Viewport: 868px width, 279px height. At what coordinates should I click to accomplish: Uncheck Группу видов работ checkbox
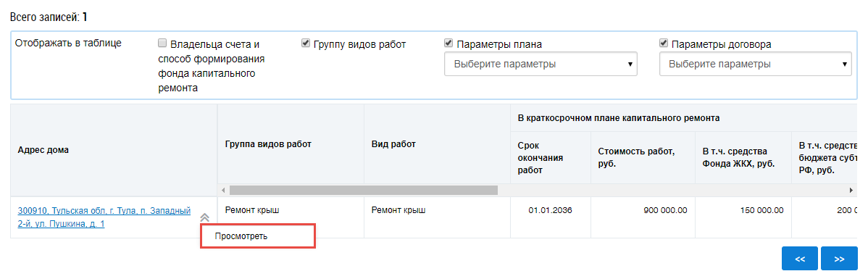click(305, 43)
